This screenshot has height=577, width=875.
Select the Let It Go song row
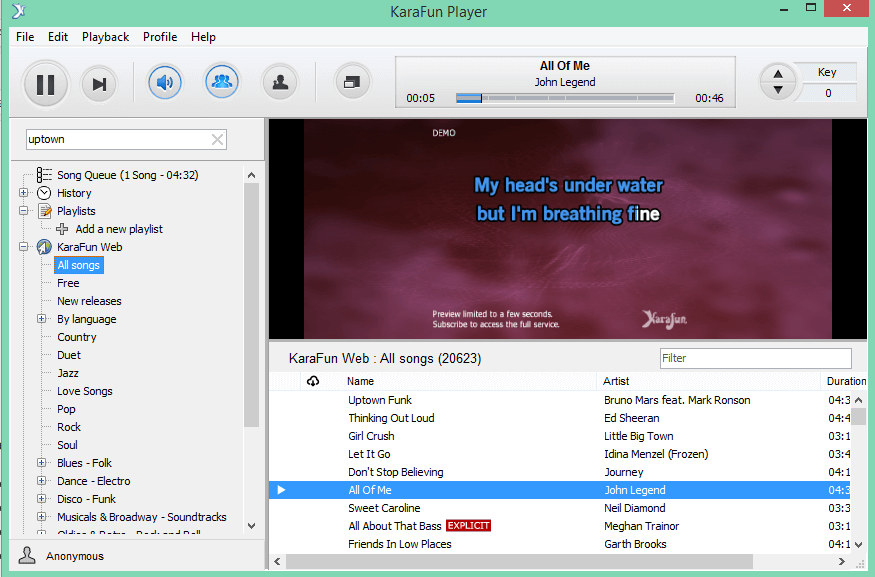[560, 454]
